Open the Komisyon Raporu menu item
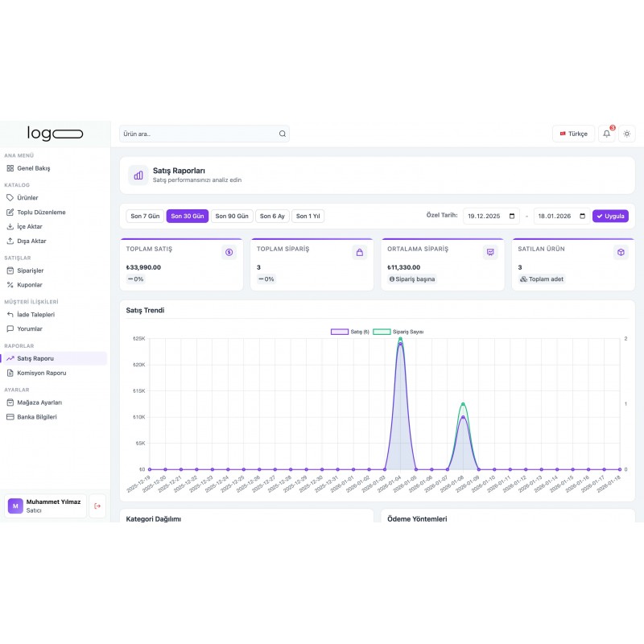This screenshot has width=644, height=644. [x=42, y=373]
